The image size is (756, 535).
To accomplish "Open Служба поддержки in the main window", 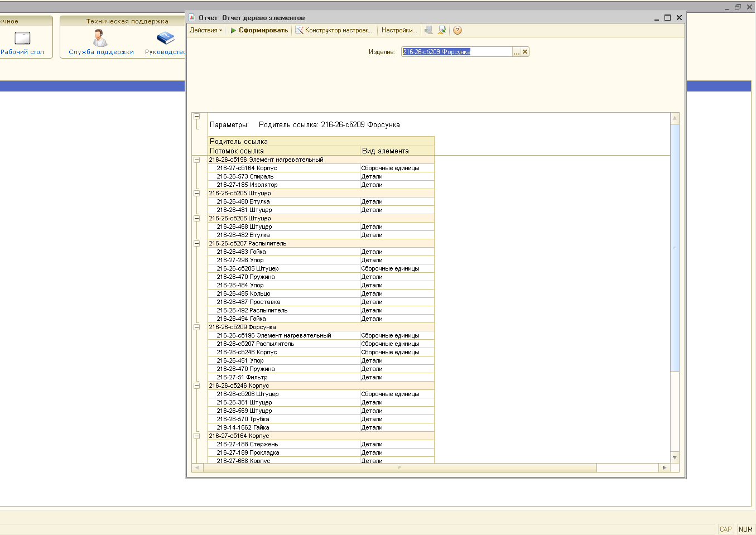I will coord(101,42).
